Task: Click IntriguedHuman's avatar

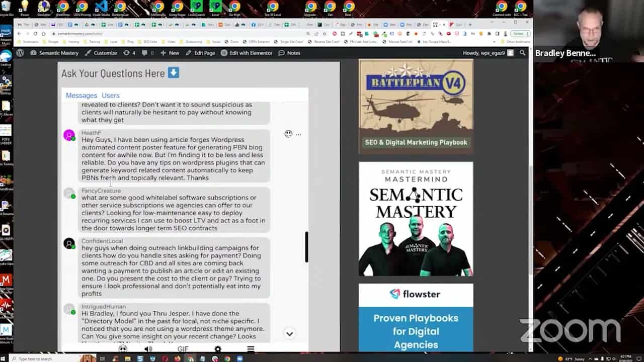Action: click(69, 309)
